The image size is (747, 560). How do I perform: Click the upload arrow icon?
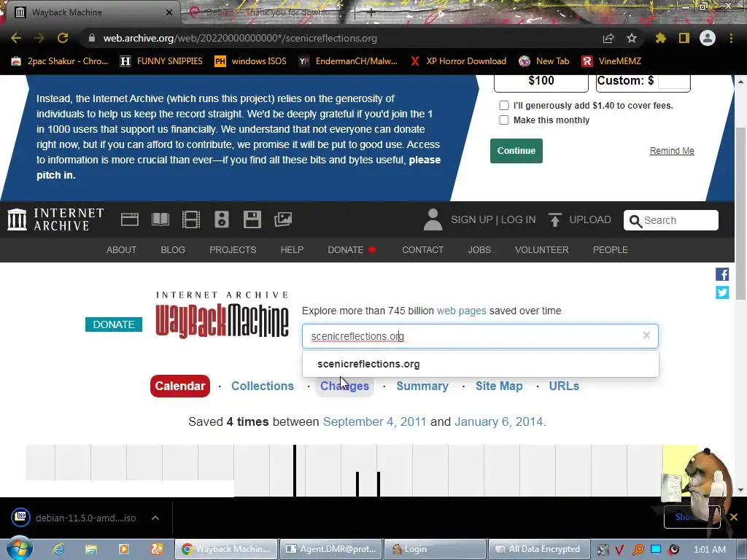coord(554,220)
